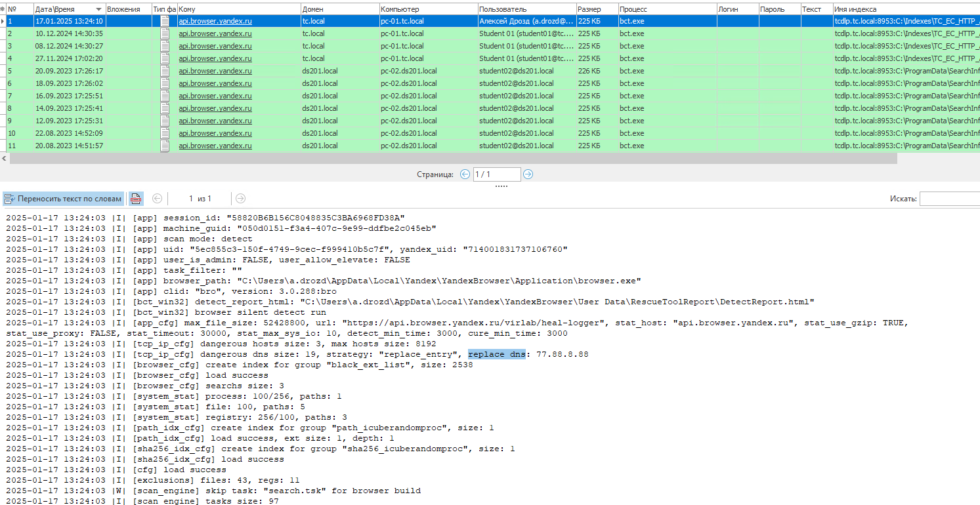Sort by the Вложения column header
The image size is (980, 505).
click(x=129, y=9)
